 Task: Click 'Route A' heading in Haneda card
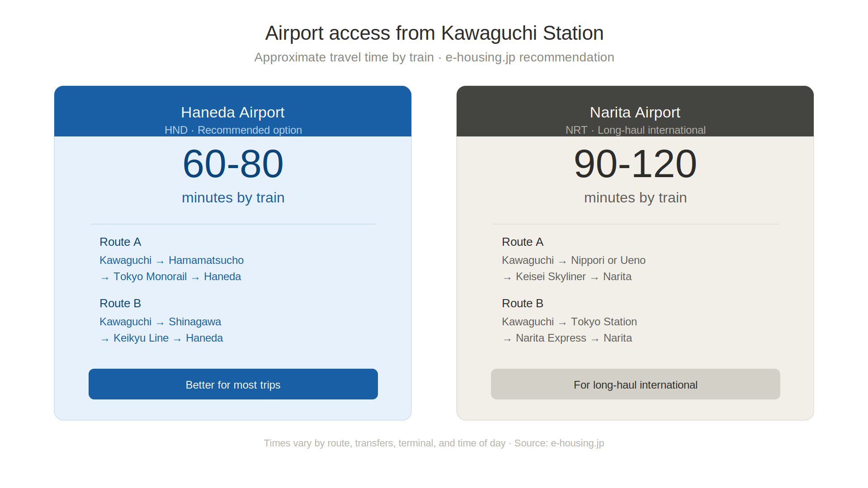point(120,242)
